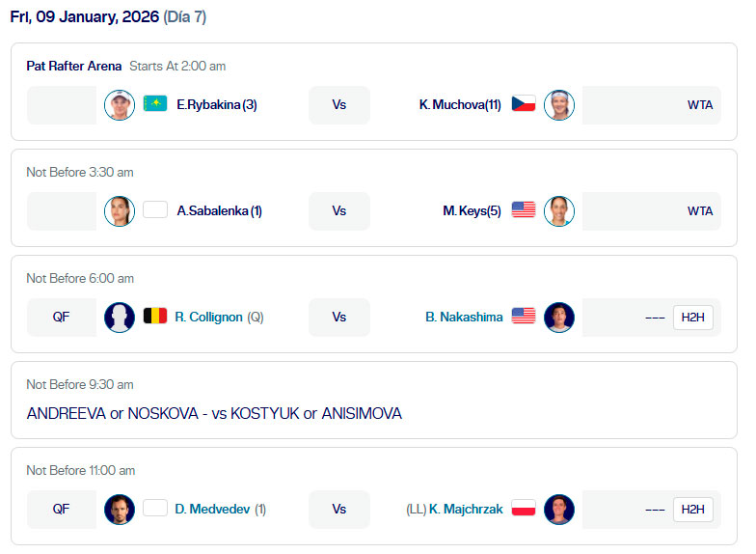Click the USA flag beside Nakashima

[524, 317]
